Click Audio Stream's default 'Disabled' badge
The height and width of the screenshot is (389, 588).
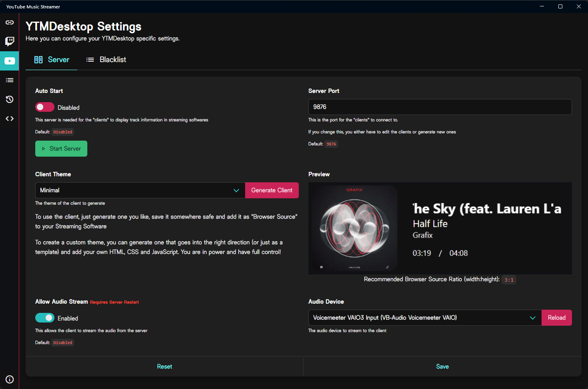point(63,343)
